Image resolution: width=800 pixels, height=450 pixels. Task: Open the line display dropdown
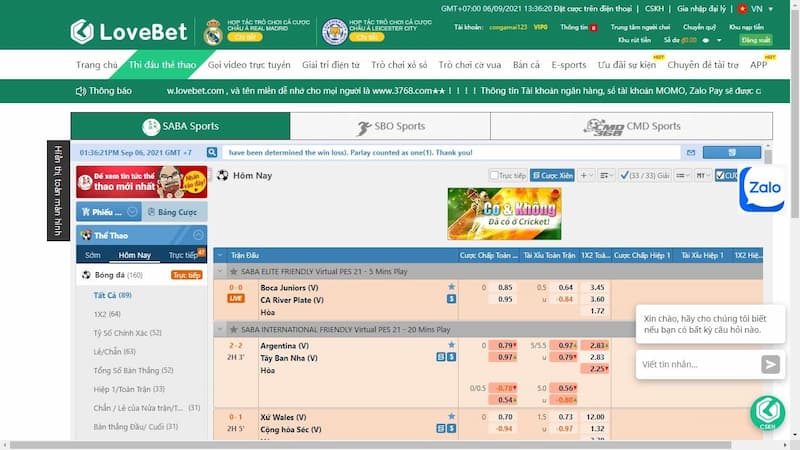(x=682, y=176)
